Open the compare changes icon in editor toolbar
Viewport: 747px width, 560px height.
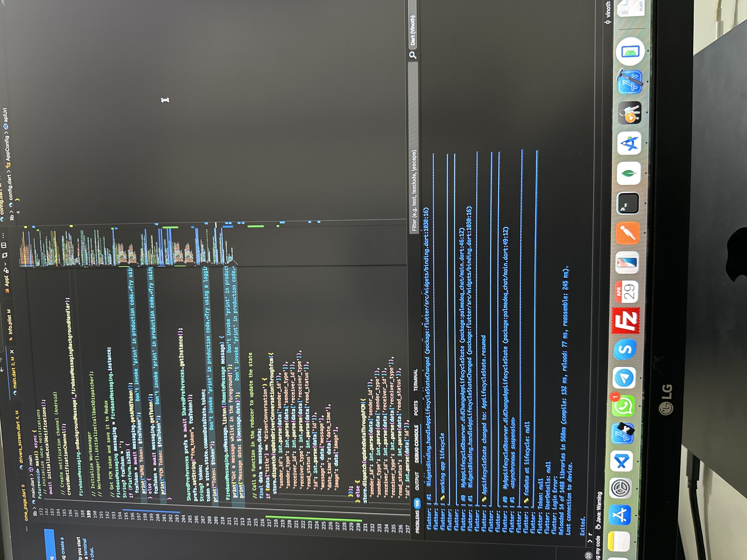click(x=5, y=256)
